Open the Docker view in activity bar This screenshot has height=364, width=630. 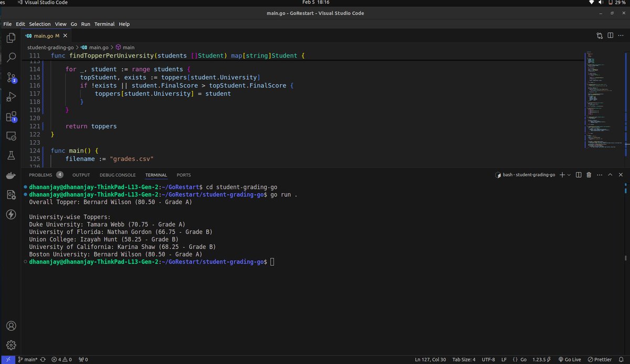(11, 176)
